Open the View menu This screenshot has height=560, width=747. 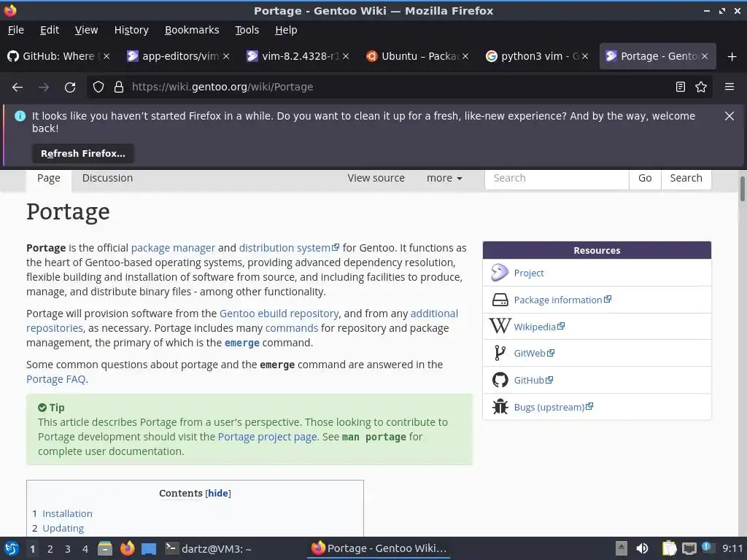click(86, 30)
